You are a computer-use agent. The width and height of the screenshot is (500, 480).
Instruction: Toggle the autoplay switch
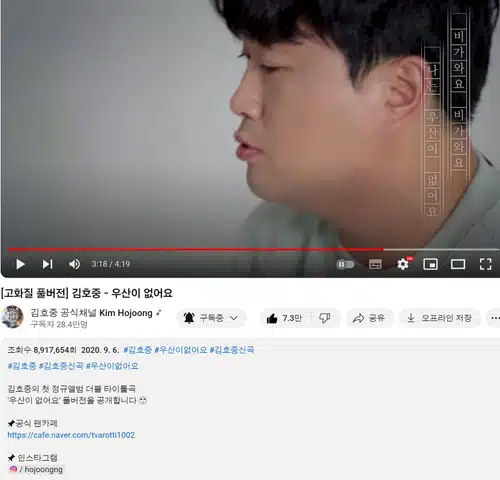345,264
